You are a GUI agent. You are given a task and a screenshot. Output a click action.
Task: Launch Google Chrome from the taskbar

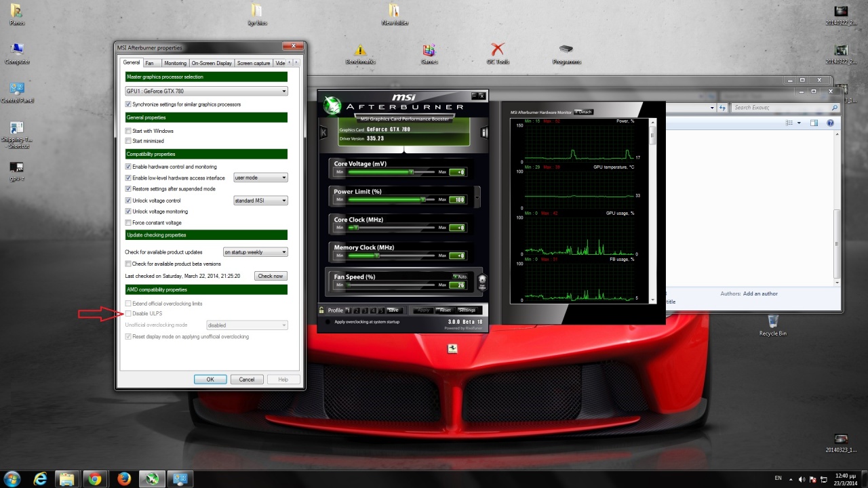95,479
